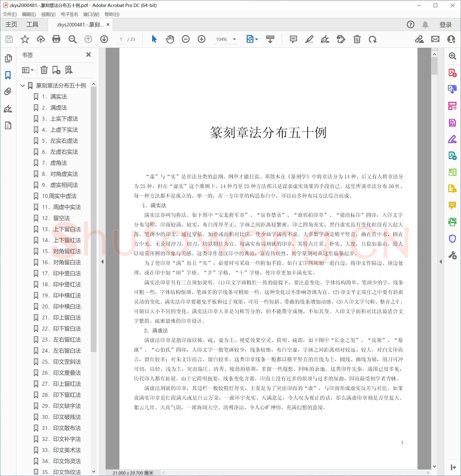Viewport: 461px width, 476px height.
Task: Select the Hand tool in the toolbar
Action: (170, 39)
